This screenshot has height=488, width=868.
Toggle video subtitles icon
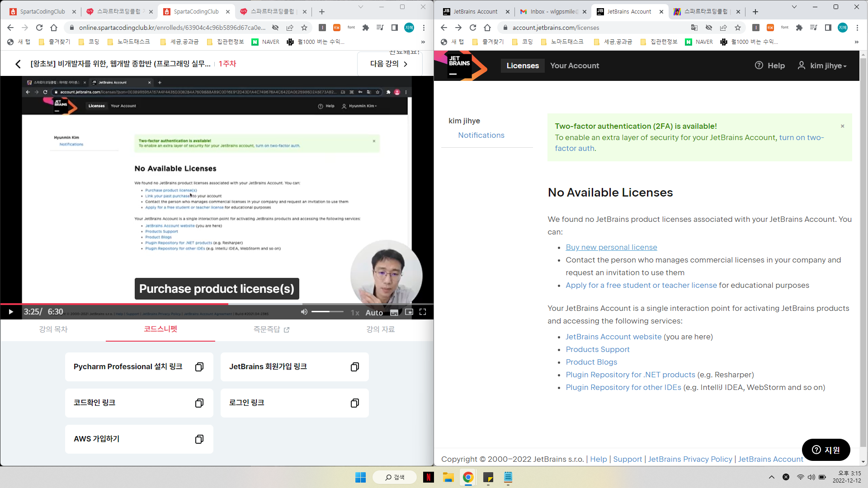pos(394,312)
